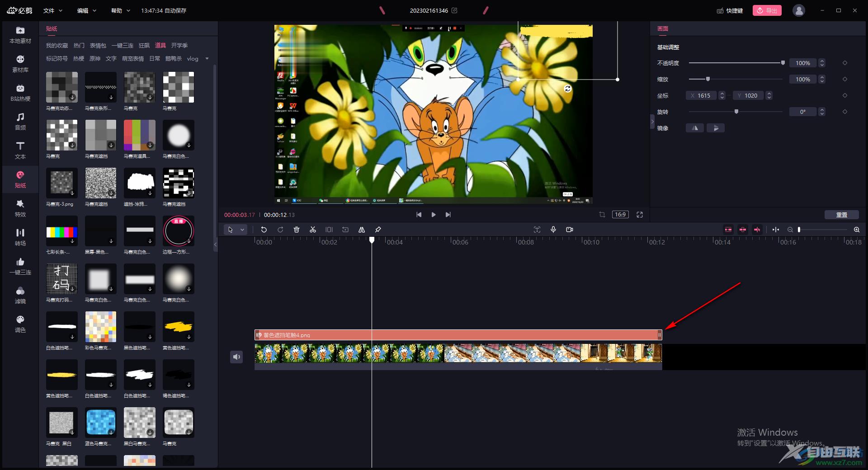Image resolution: width=868 pixels, height=470 pixels.
Task: Select the 热门 sticker category
Action: coord(79,45)
